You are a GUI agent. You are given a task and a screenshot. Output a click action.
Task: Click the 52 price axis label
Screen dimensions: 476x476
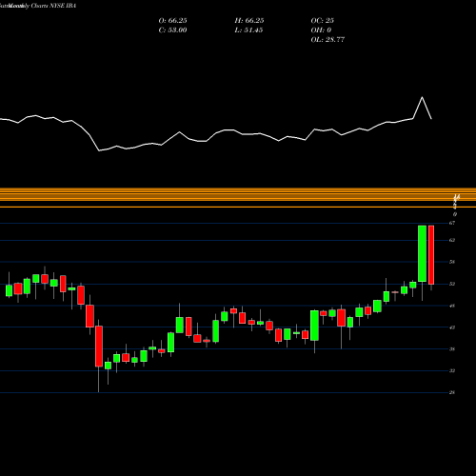tap(452, 284)
